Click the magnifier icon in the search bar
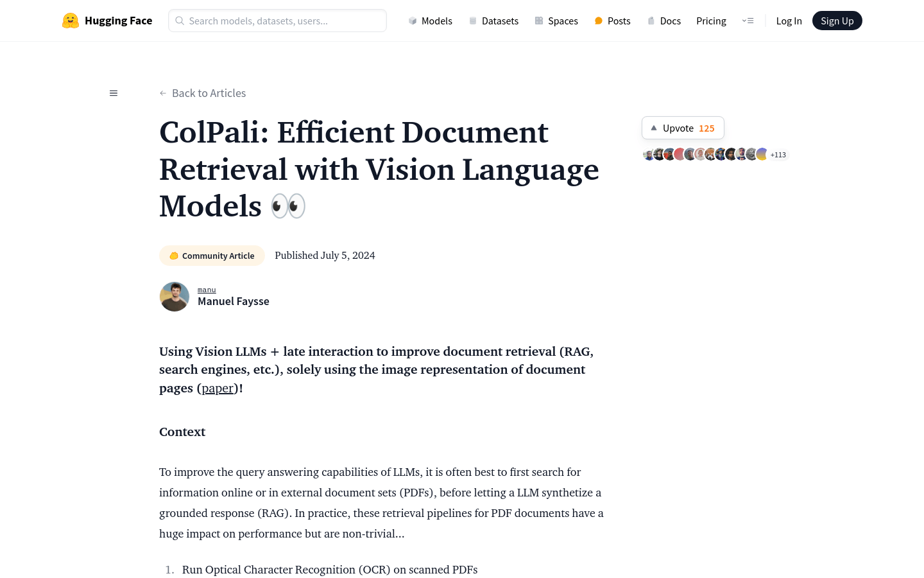Viewport: 924px width, 578px height. pyautogui.click(x=180, y=21)
